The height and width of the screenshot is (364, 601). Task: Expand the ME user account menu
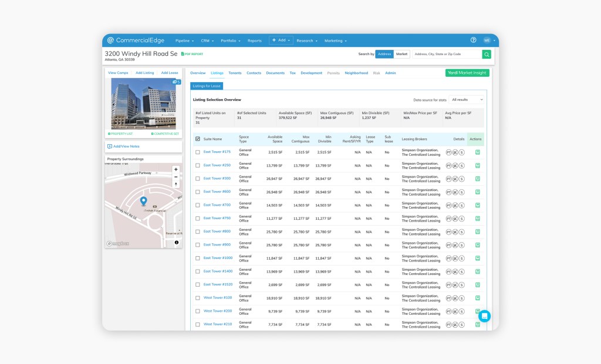[489, 40]
